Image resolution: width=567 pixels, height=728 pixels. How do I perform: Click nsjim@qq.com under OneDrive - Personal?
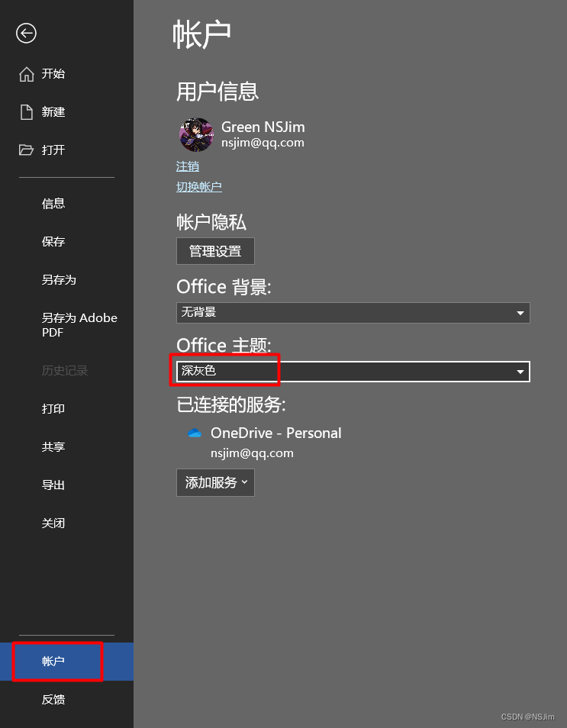point(252,453)
